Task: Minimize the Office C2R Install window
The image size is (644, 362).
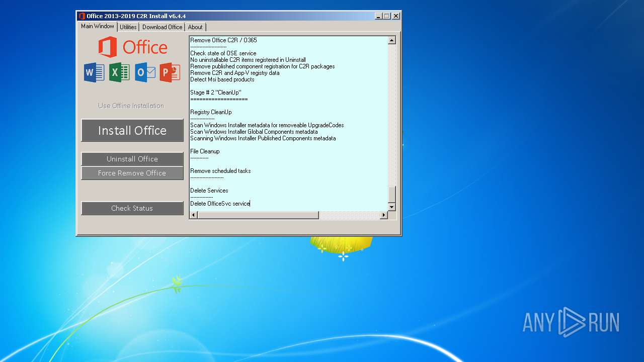Action: tap(378, 16)
